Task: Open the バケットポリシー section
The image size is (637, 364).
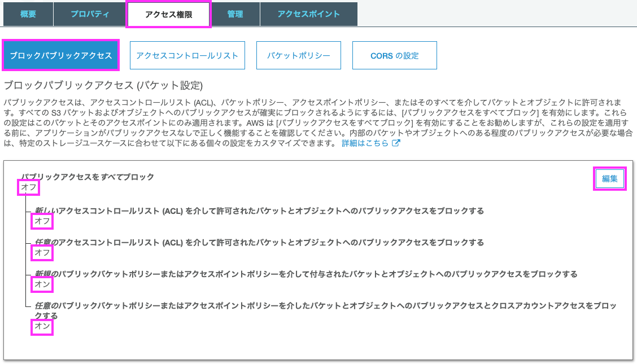Action: click(298, 55)
